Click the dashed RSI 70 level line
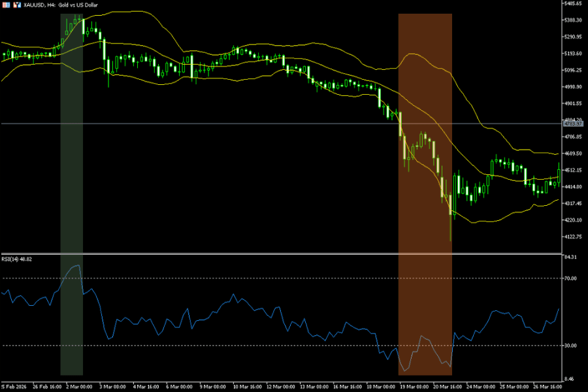 pyautogui.click(x=261, y=278)
